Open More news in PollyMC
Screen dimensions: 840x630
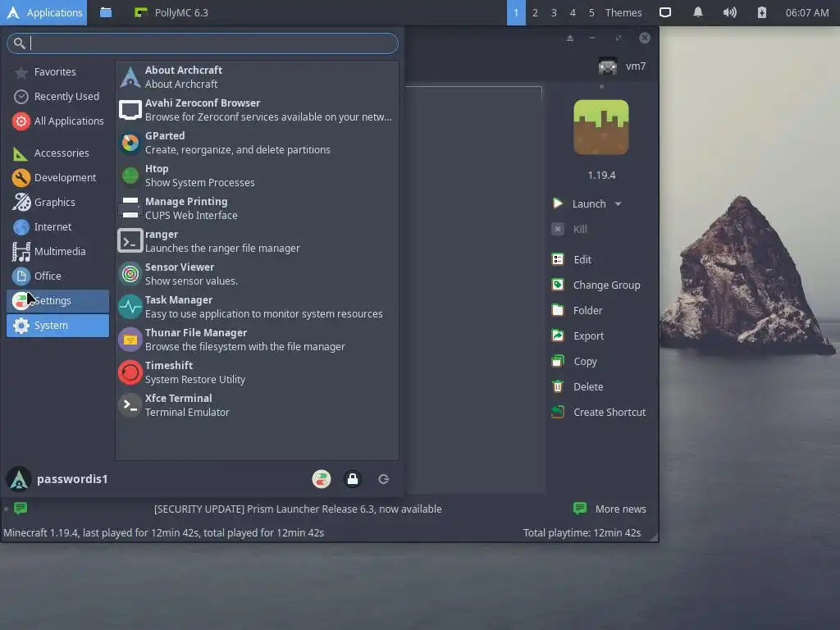point(609,509)
